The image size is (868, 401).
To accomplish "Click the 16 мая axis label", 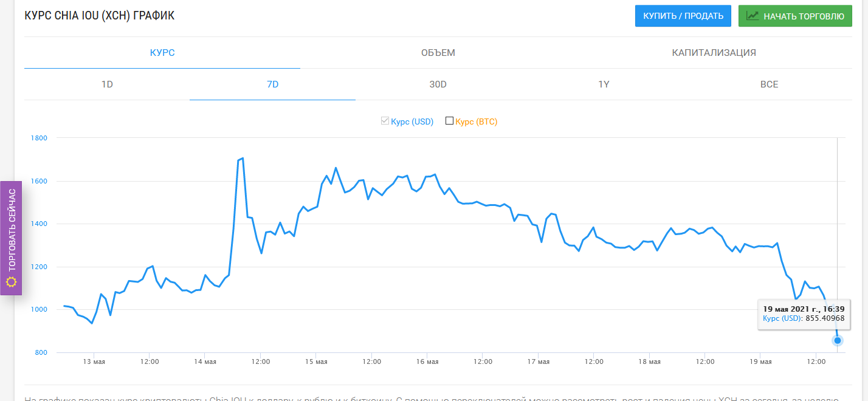I will pos(427,362).
